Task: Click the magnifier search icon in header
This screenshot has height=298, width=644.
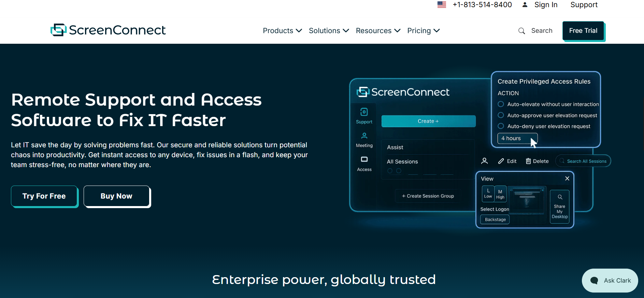Action: (521, 31)
